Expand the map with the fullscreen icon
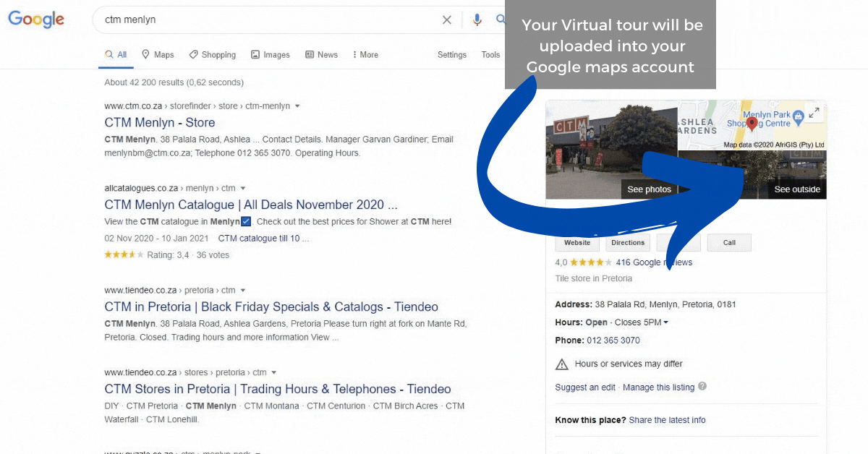Screen dimensions: 868x454 click(814, 113)
